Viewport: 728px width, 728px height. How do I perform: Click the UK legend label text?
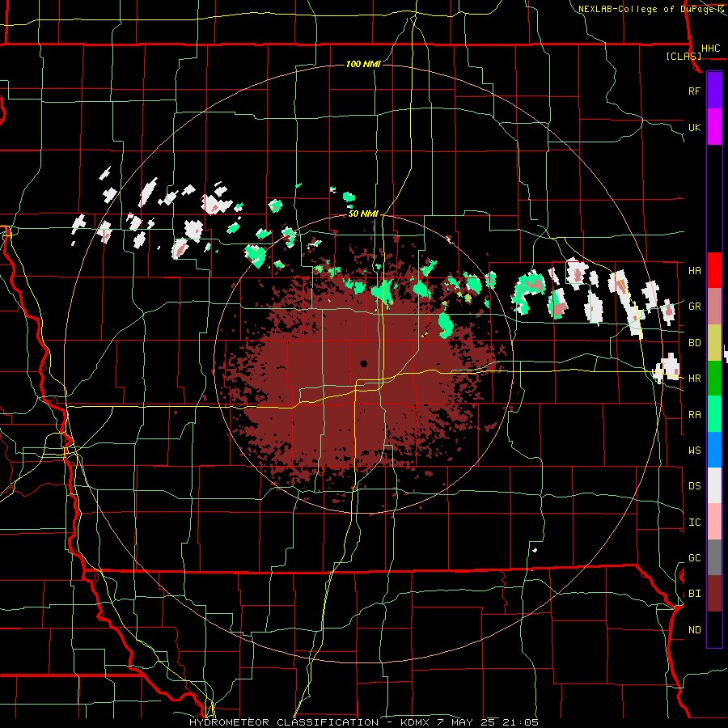tap(694, 127)
